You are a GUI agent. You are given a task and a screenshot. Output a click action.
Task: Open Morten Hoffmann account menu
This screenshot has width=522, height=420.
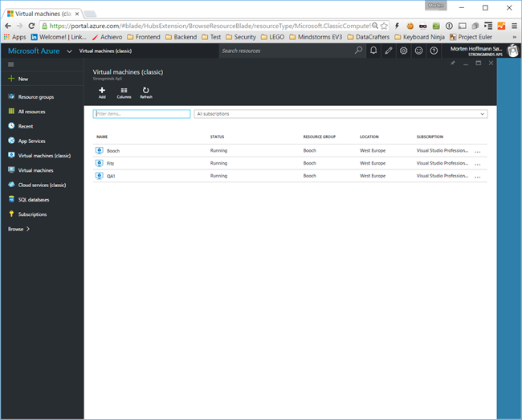(484, 51)
